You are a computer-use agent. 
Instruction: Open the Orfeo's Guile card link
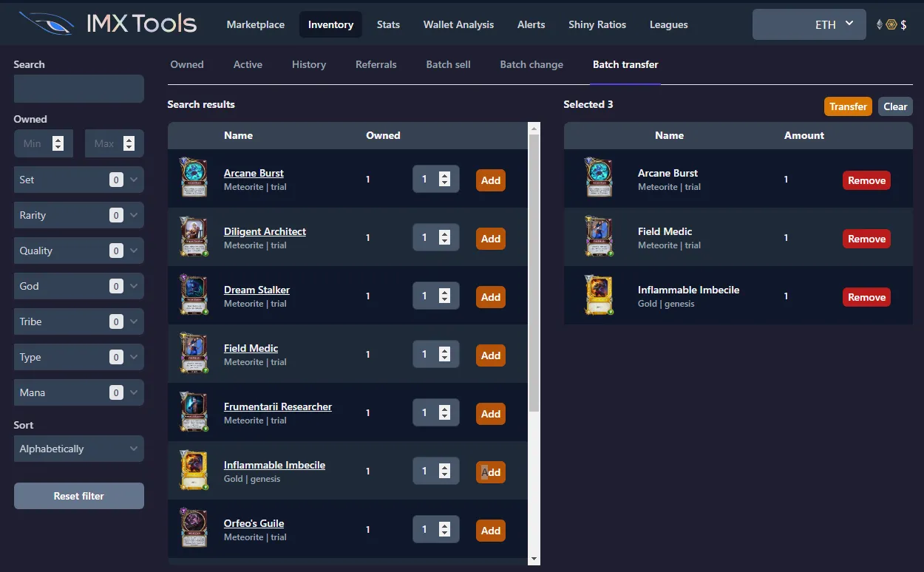(x=254, y=523)
